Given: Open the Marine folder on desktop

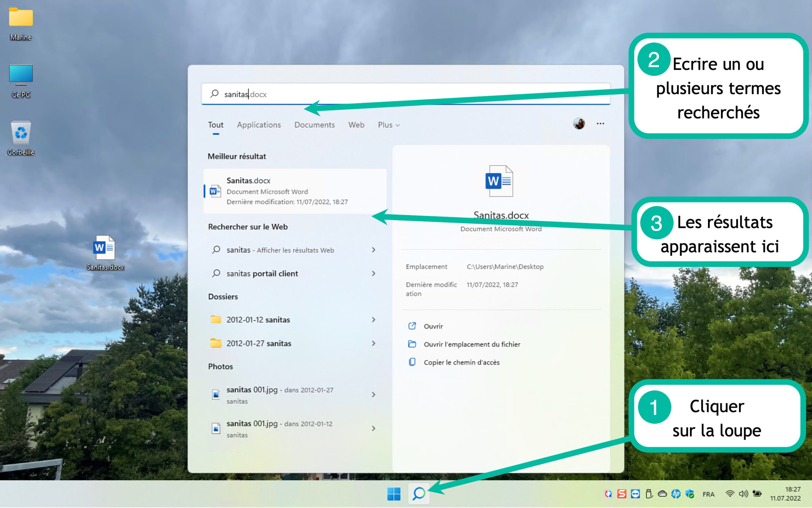Looking at the screenshot, I should [21, 18].
